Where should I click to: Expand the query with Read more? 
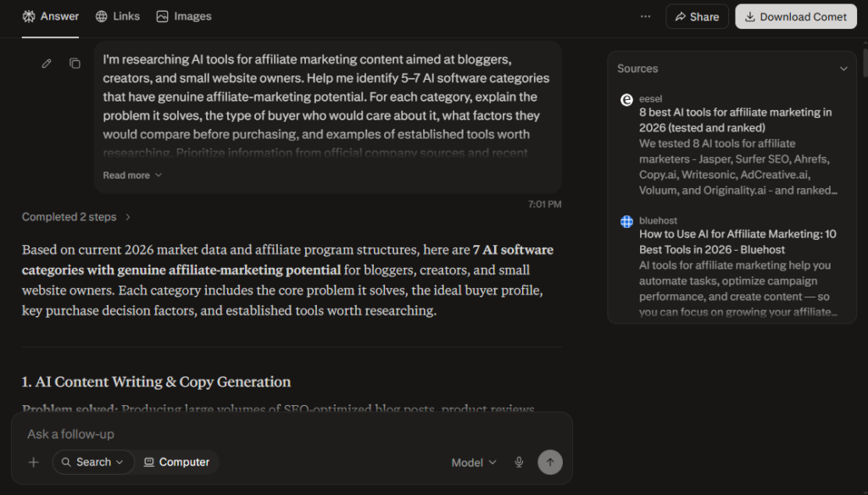pos(132,175)
